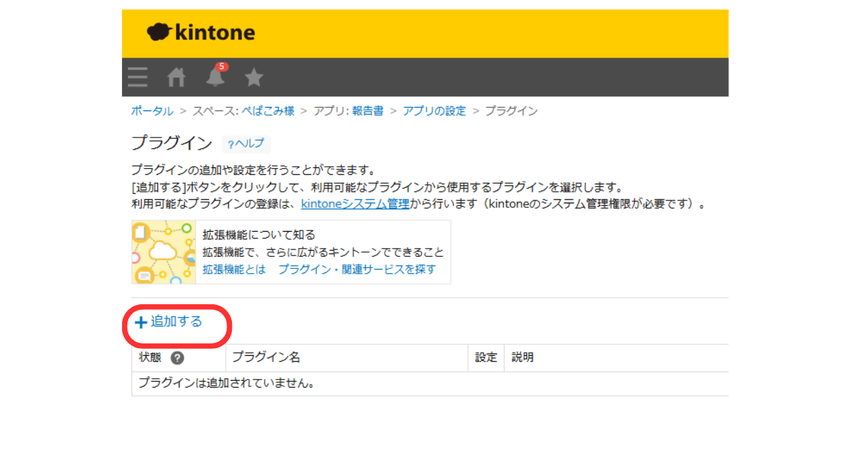Viewport: 868px width, 454px height.
Task: Open favorites star icon
Action: point(254,77)
